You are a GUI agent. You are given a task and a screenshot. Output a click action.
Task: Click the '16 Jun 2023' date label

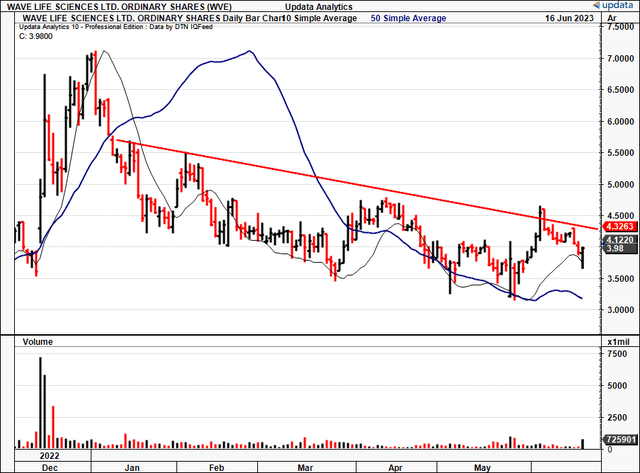coord(569,18)
